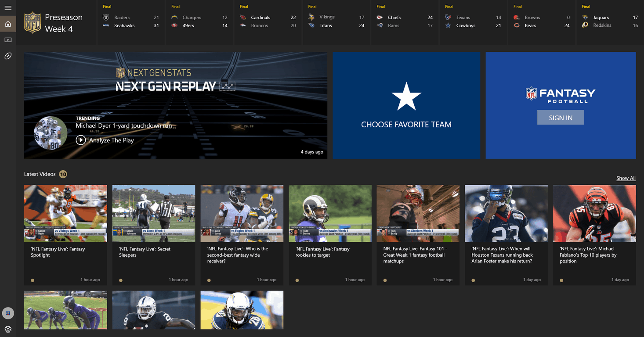Click the Redskins team logo
Screen dimensions: 644x337
pos(585,25)
